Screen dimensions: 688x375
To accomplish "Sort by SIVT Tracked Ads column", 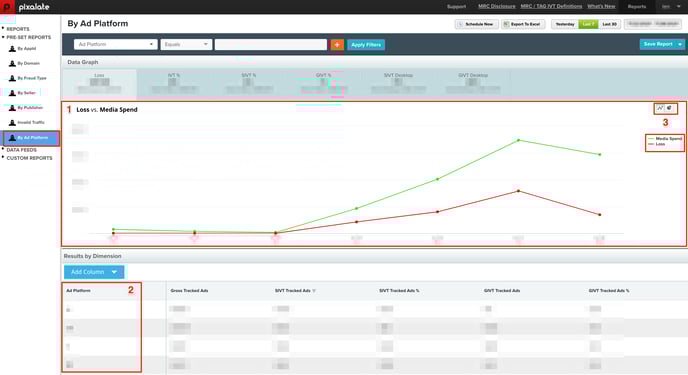I will click(293, 291).
